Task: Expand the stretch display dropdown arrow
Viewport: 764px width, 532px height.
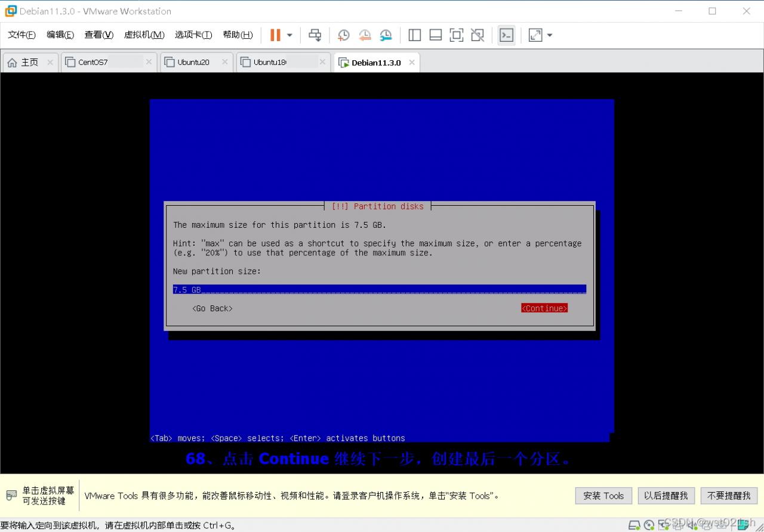Action: click(550, 35)
